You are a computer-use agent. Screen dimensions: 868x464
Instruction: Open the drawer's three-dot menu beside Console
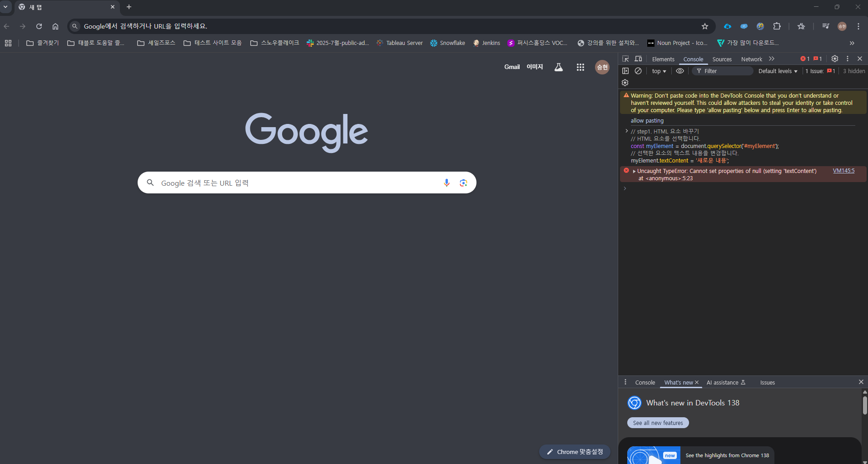625,382
